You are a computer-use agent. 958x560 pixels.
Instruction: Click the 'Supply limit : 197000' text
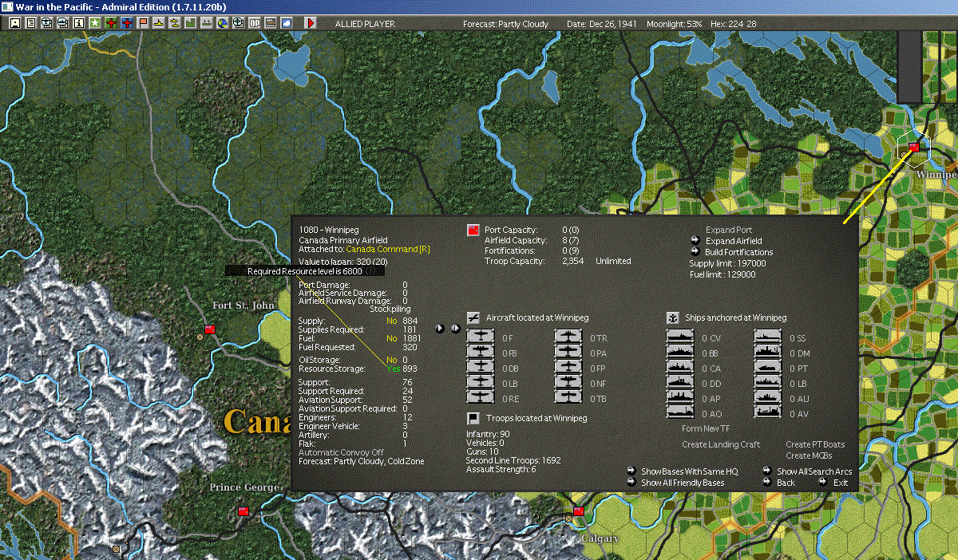(x=727, y=263)
